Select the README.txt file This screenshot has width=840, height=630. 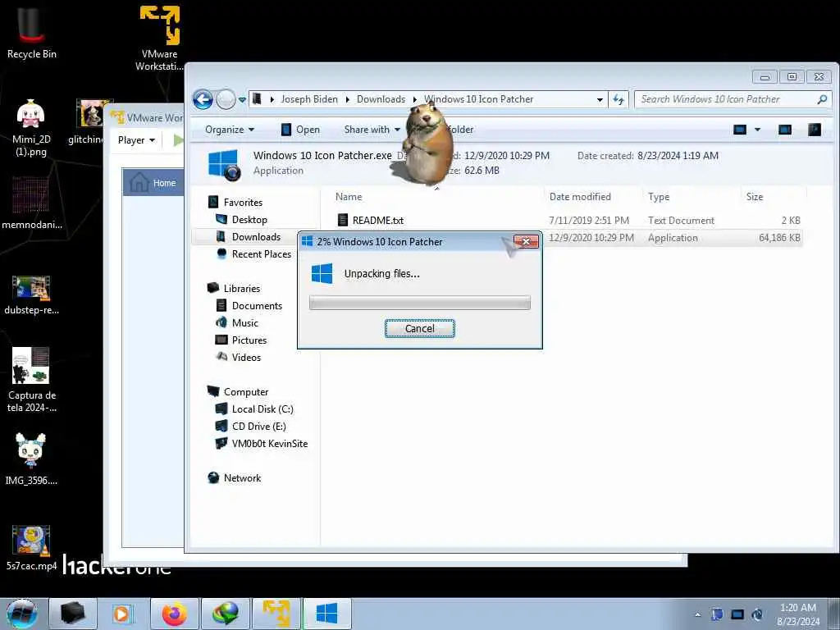click(x=377, y=220)
